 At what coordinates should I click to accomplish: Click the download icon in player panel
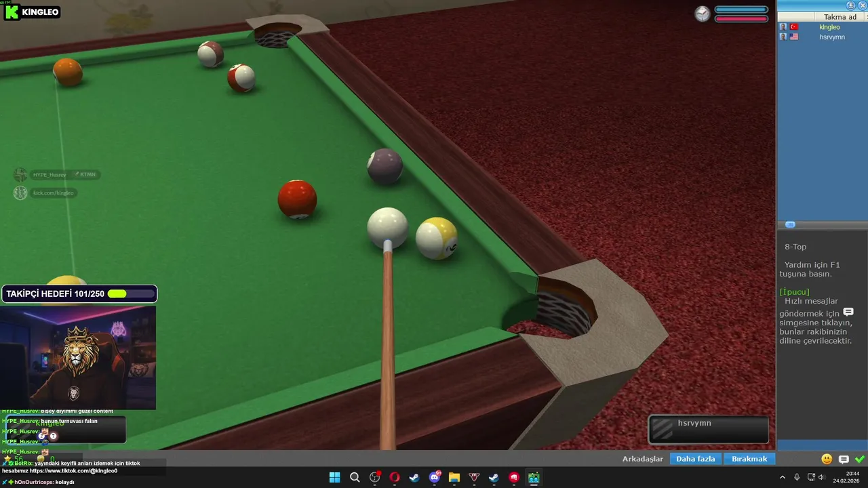(851, 5)
